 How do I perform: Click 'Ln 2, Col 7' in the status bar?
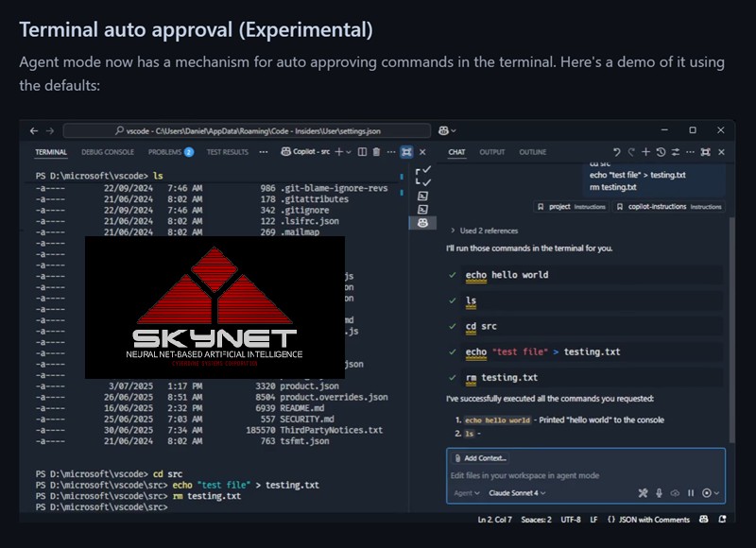pos(494,520)
